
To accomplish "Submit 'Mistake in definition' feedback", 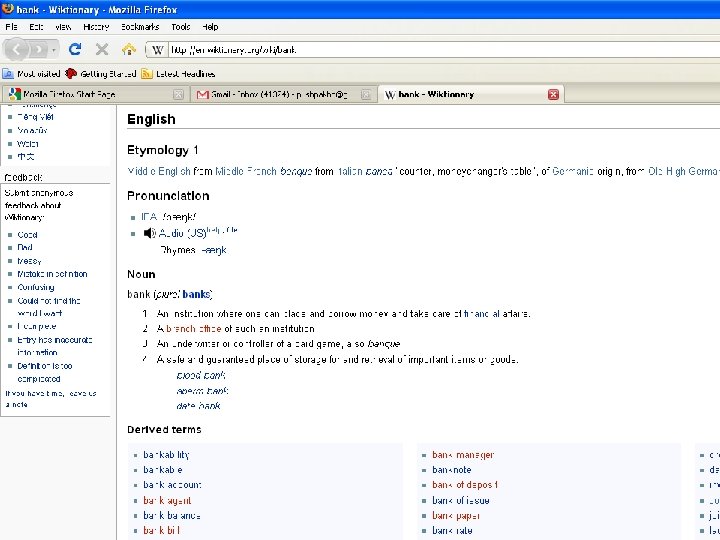I will click(x=52, y=274).
